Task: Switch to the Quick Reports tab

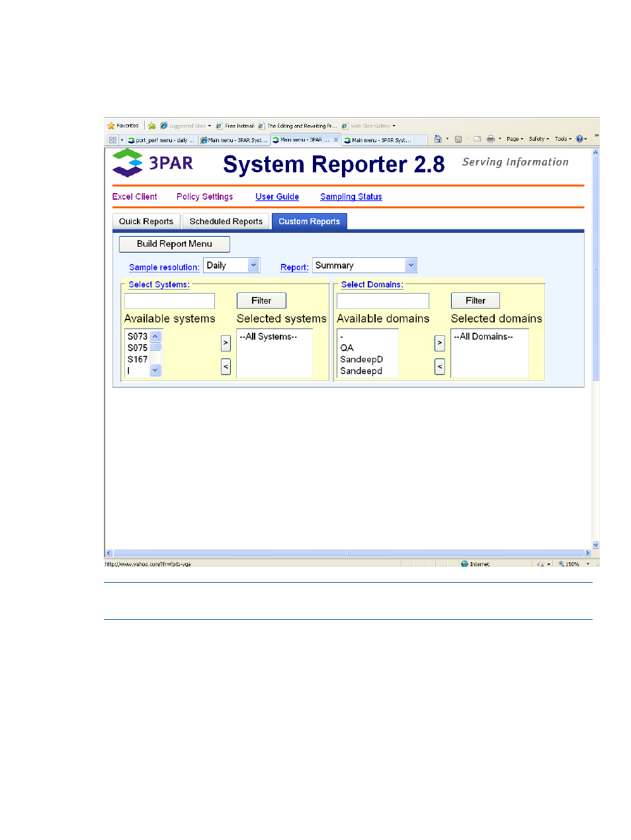Action: click(146, 222)
